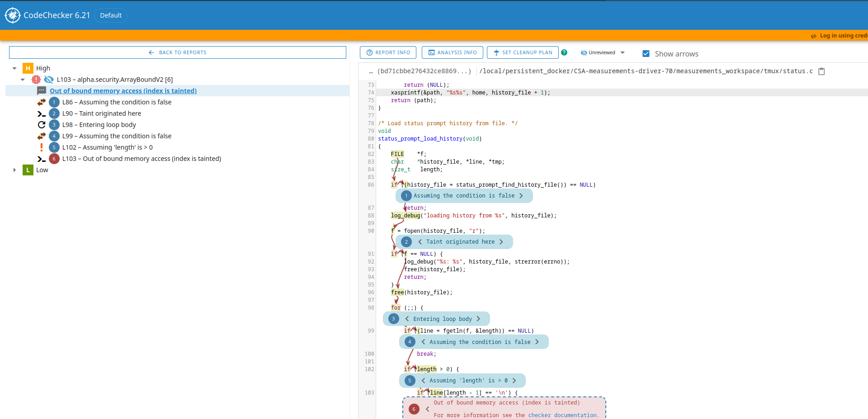
Task: Go to next step from Assuming length bubble
Action: [x=514, y=381]
